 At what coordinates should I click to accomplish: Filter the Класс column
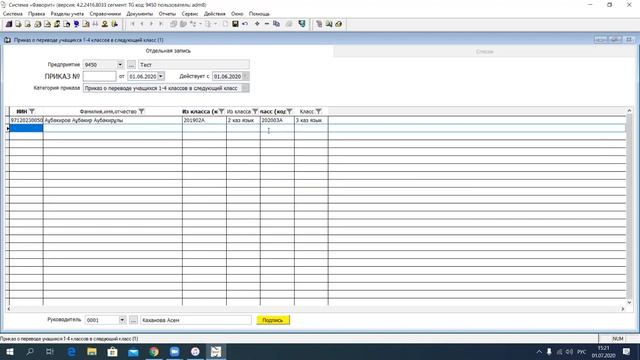(319, 111)
